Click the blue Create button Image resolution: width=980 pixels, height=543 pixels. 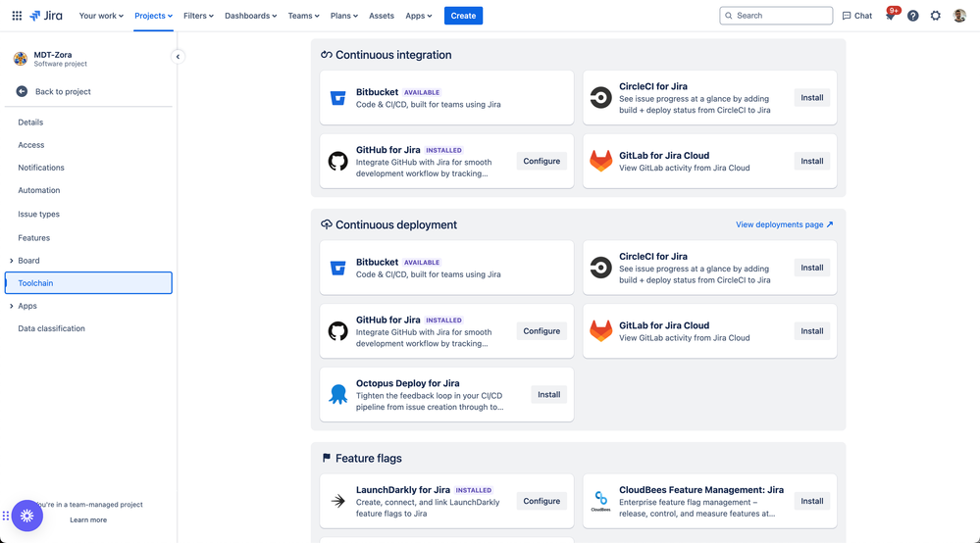[463, 16]
